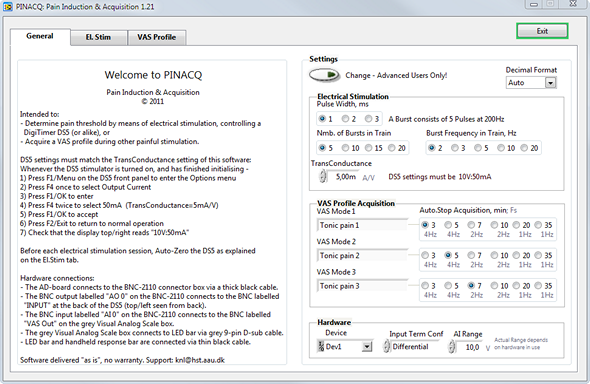Select 35 min auto stop for VAS Mode 1

[538, 225]
